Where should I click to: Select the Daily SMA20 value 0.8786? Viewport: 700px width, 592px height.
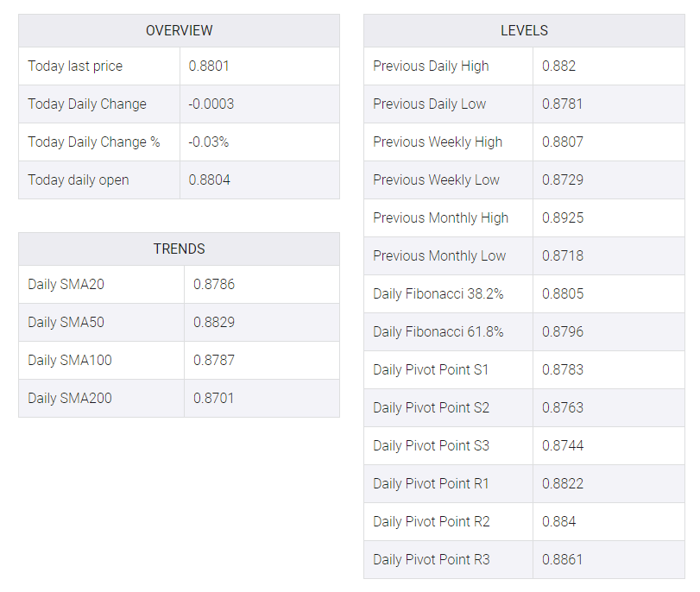[214, 285]
